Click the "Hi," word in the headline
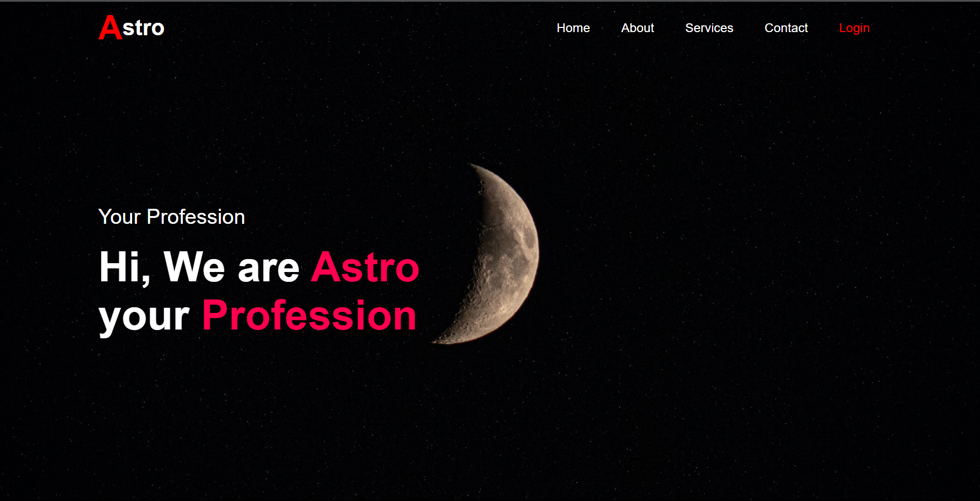This screenshot has width=980, height=501. coord(124,267)
